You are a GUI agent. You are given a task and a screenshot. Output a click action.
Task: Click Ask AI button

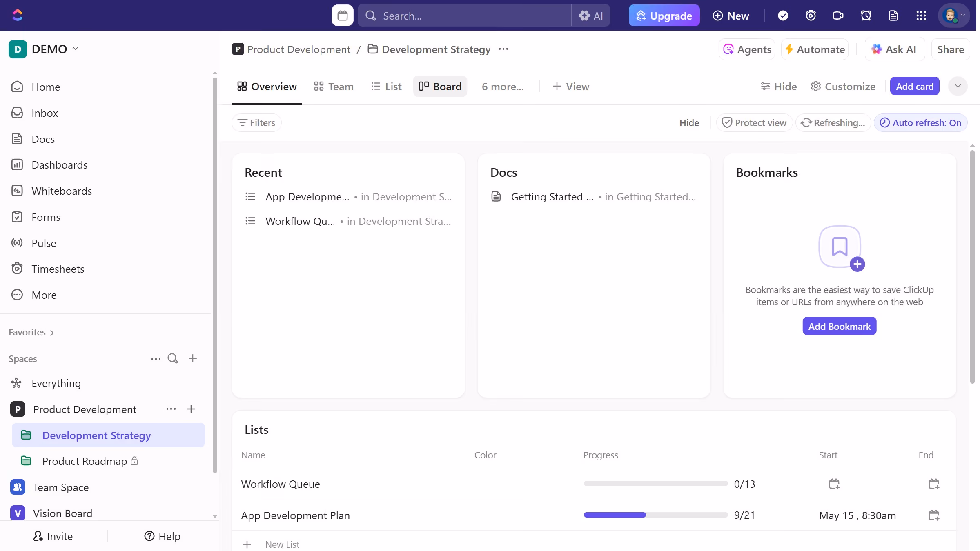click(x=895, y=49)
